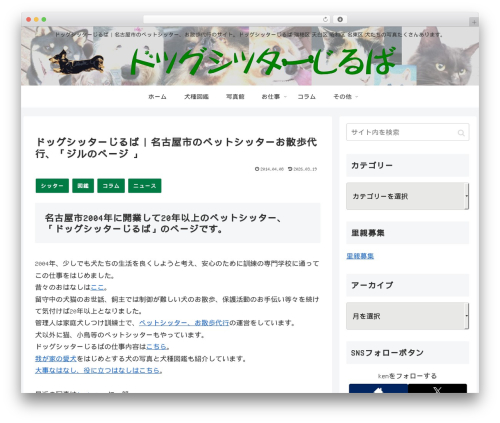Follow the こちら link for job details
This screenshot has height=423, width=500.
pos(156,347)
